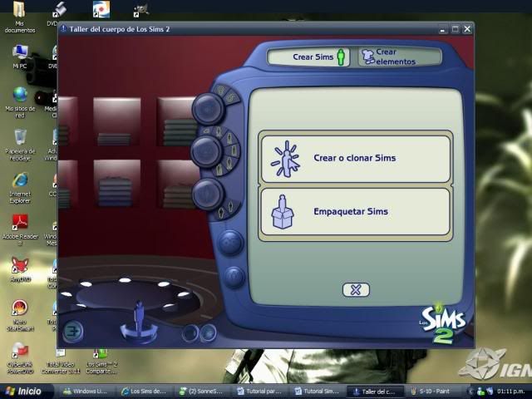Switch to Tutorial Sim... taskbar document

coord(318,392)
